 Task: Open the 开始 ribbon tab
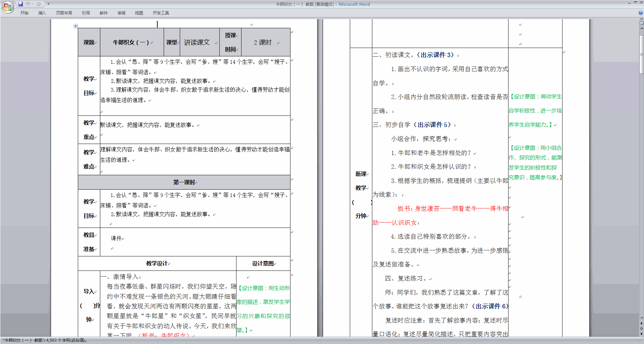click(x=24, y=13)
